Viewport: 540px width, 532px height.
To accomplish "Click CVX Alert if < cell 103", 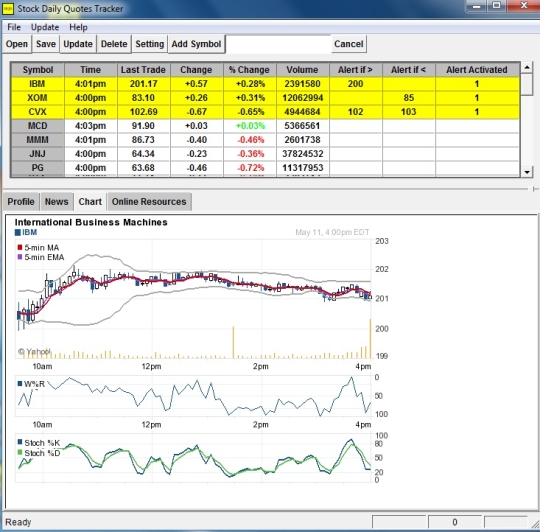I will coord(408,112).
